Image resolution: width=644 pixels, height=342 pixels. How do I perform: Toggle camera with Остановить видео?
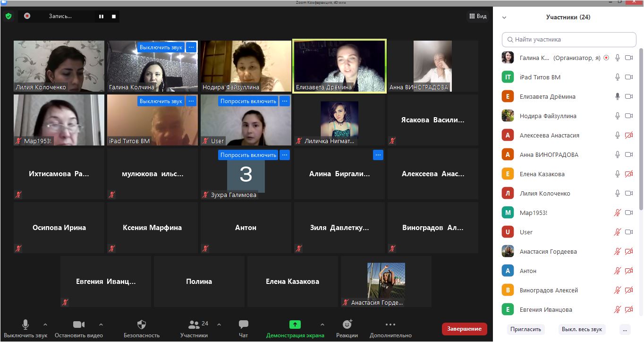(x=78, y=328)
